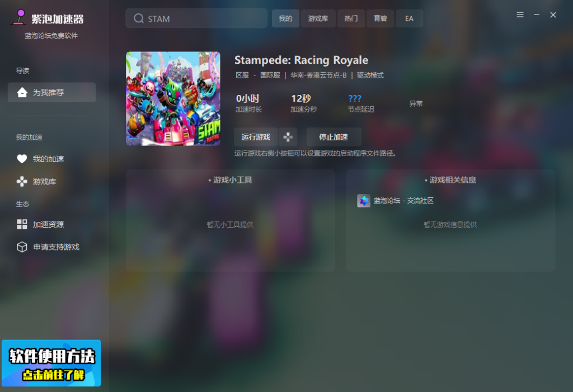Click the 暂无游戏信息提供 placeholder text
The width and height of the screenshot is (573, 392).
click(450, 224)
